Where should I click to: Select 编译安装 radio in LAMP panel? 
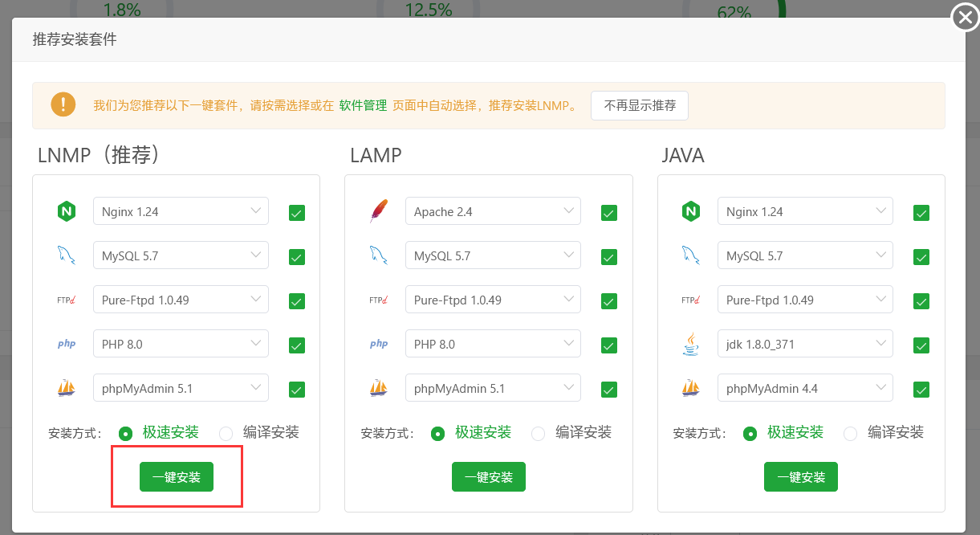(539, 434)
